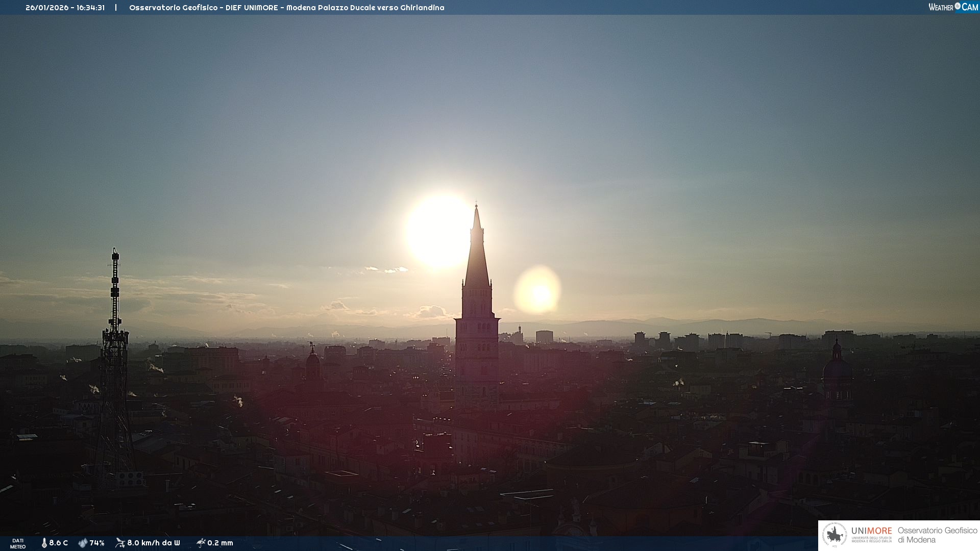Click the WeatherCAM logo
Image resolution: width=980 pixels, height=551 pixels.
point(953,7)
